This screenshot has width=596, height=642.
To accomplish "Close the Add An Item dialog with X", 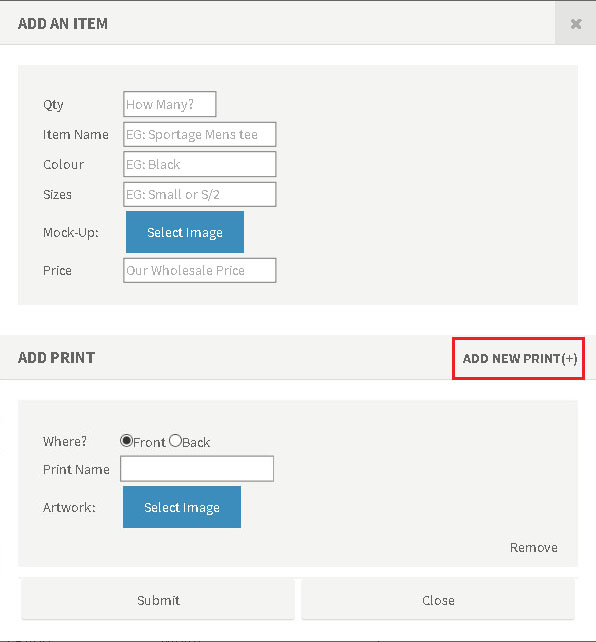I will [576, 24].
